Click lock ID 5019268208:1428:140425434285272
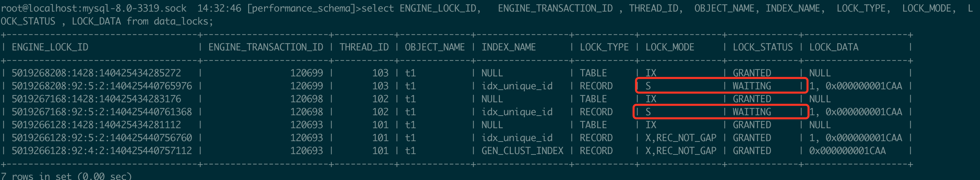This screenshot has height=180, width=980. (96, 73)
